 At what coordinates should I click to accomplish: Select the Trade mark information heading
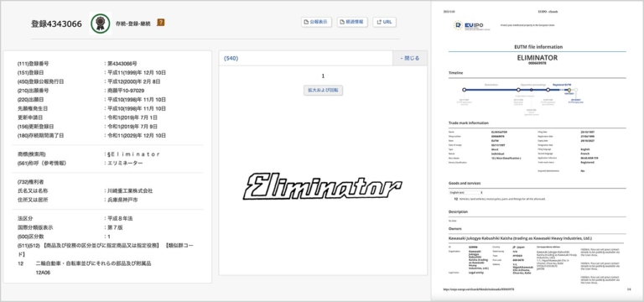(469, 122)
